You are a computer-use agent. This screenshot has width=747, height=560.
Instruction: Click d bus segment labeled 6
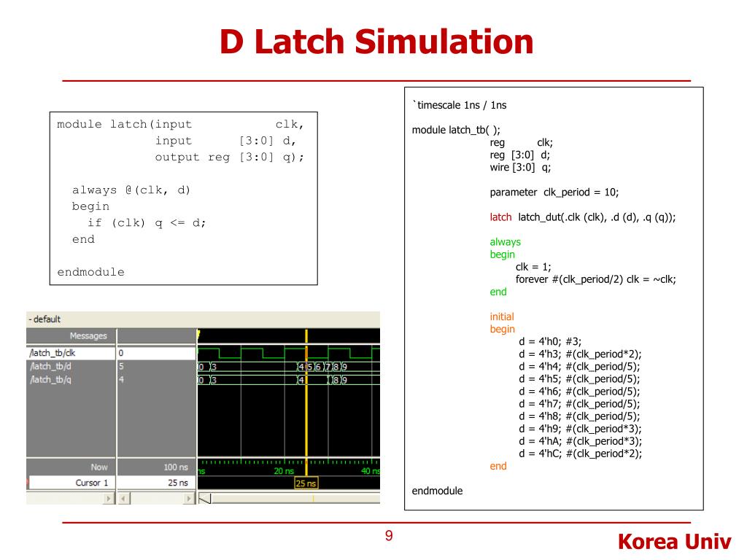[318, 367]
